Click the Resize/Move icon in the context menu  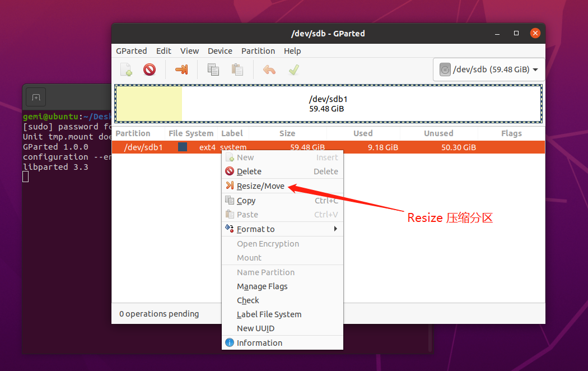pos(230,185)
